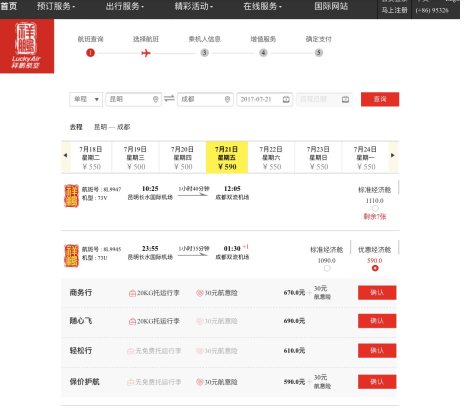Expand 精彩活动 menu
Viewport: 464px width, 414px height.
click(194, 6)
